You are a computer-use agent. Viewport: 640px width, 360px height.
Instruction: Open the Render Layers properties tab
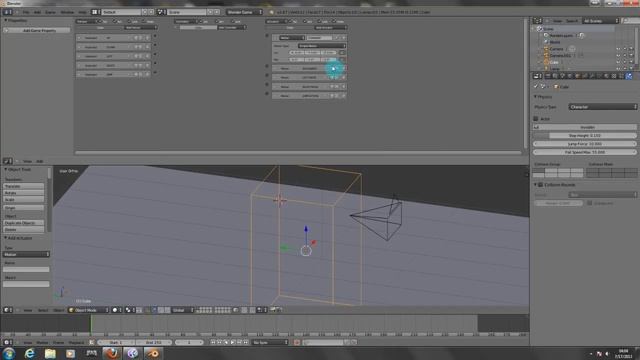tap(556, 76)
